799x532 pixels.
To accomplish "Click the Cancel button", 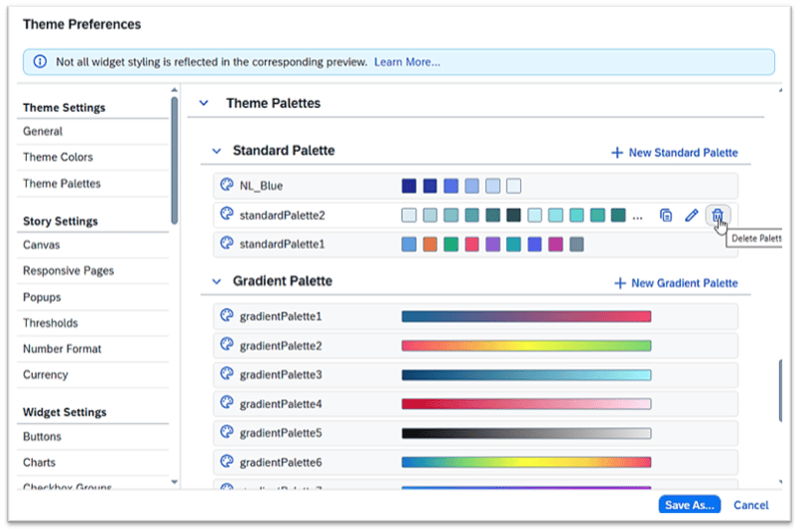I will [x=751, y=505].
